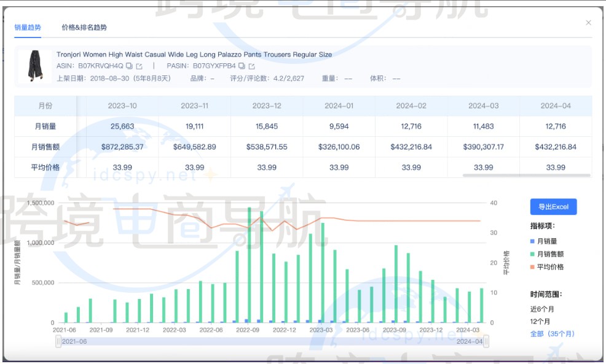The width and height of the screenshot is (606, 364).
Task: Click the 导出Excel button
Action: [553, 207]
